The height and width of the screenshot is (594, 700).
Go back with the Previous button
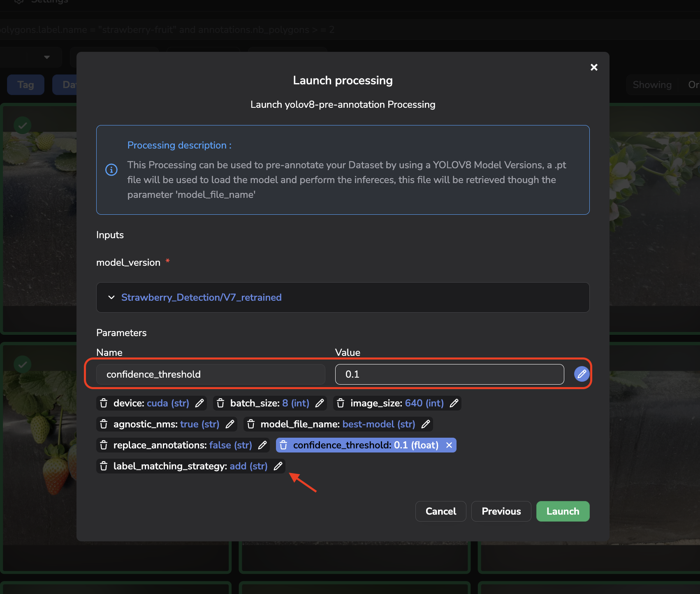pyautogui.click(x=501, y=511)
